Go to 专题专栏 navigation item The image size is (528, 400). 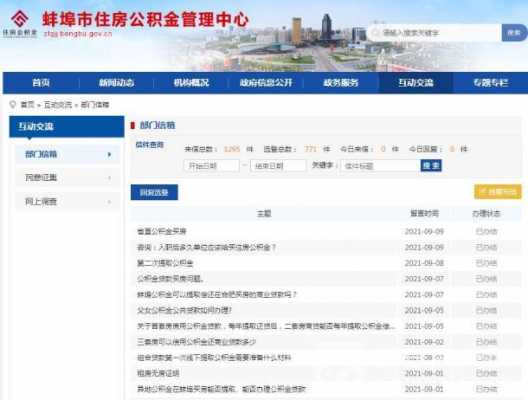(x=490, y=83)
